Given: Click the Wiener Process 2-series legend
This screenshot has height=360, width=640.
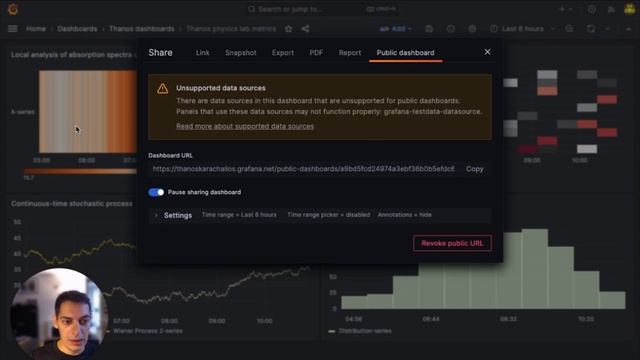Looking at the screenshot, I should coord(147,331).
